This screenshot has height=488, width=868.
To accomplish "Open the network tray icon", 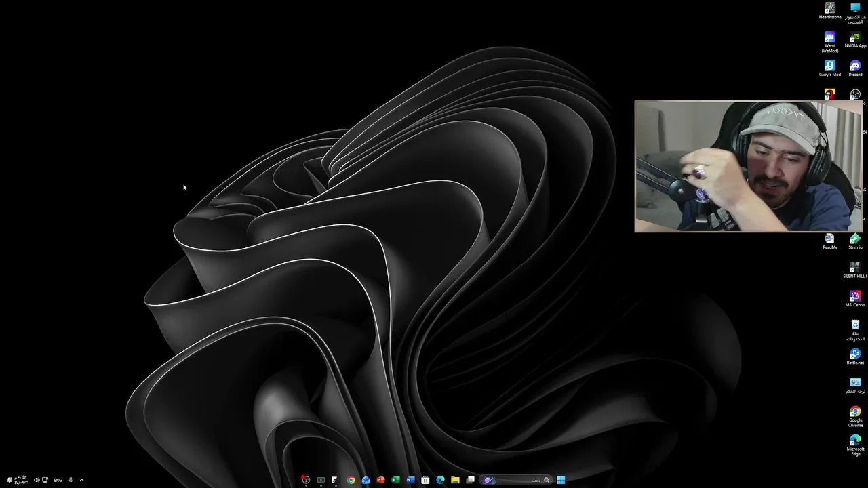I will tap(45, 480).
